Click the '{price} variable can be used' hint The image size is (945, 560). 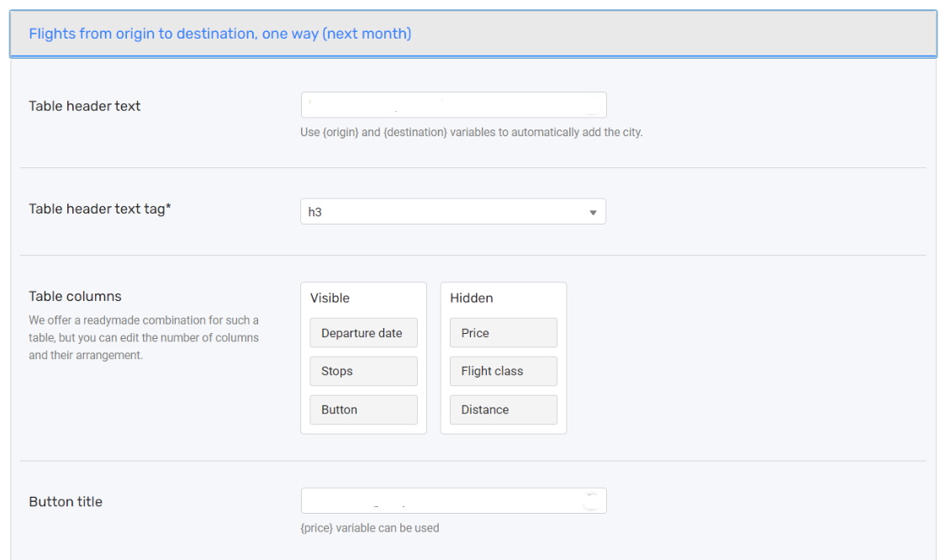[x=369, y=528]
